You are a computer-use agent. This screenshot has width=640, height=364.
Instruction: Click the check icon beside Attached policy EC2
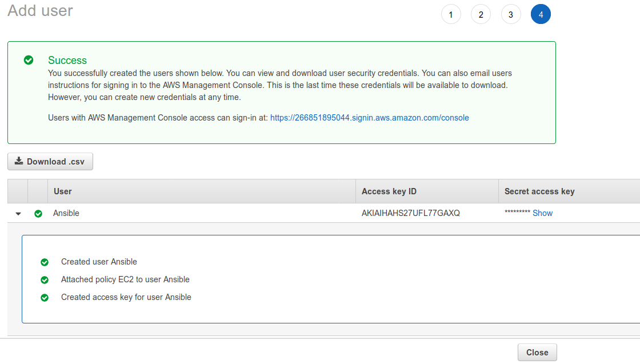point(45,280)
